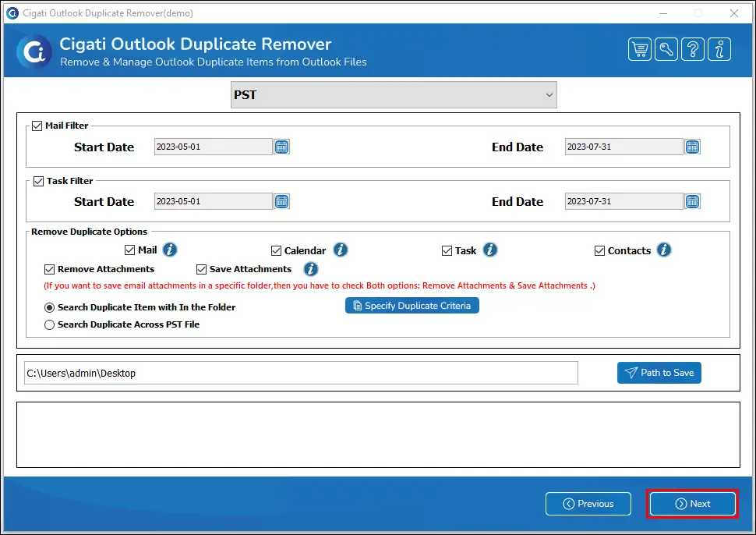Viewport: 756px width, 535px height.
Task: Show info for the Task option
Action: [x=490, y=250]
